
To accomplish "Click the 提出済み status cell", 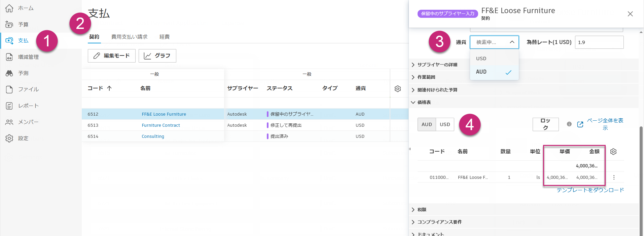I will 279,136.
